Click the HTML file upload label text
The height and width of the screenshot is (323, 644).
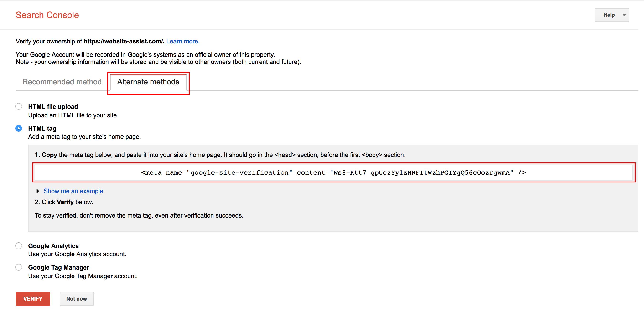[x=53, y=106]
